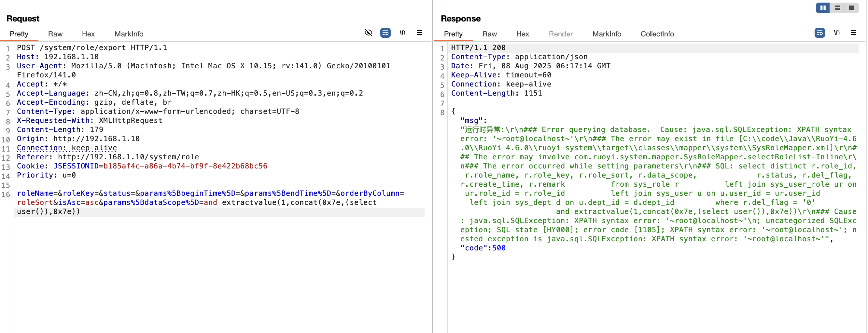Switch Response view to Hex tab
The height and width of the screenshot is (333, 868).
pos(523,34)
